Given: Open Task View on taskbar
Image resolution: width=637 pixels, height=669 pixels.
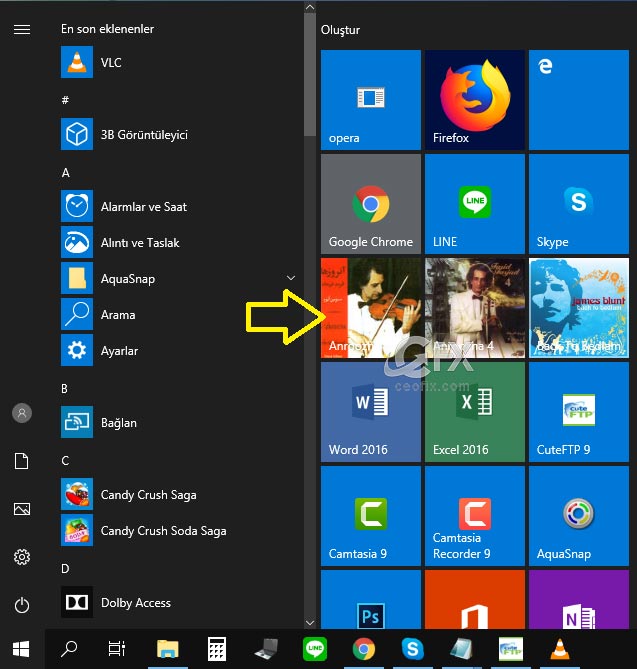Looking at the screenshot, I should click(116, 649).
